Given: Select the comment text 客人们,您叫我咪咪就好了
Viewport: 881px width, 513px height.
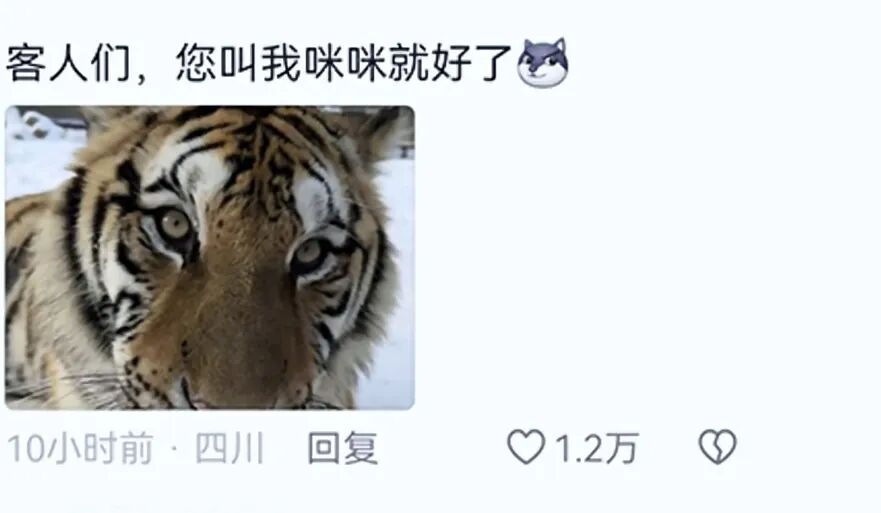Looking at the screenshot, I should point(259,63).
